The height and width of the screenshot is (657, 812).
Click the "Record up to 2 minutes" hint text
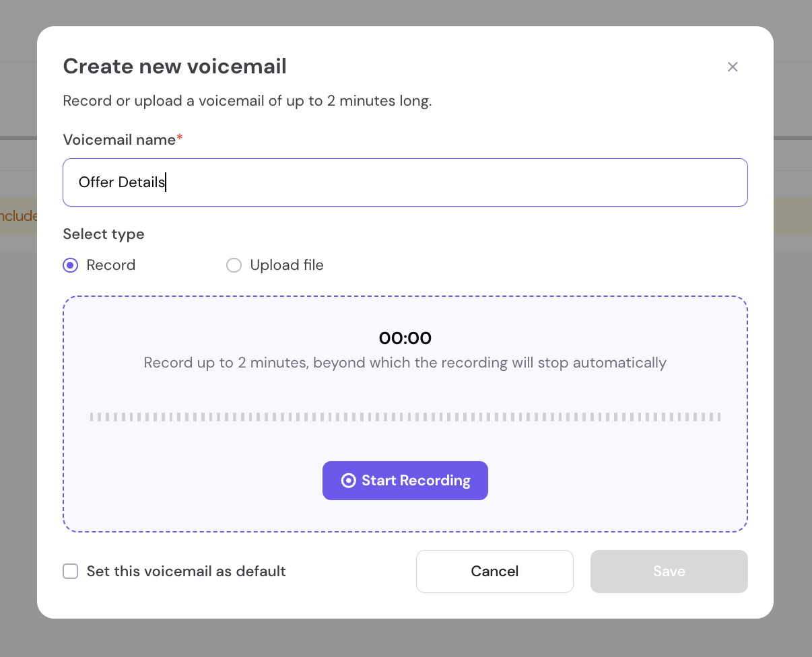pyautogui.click(x=405, y=363)
